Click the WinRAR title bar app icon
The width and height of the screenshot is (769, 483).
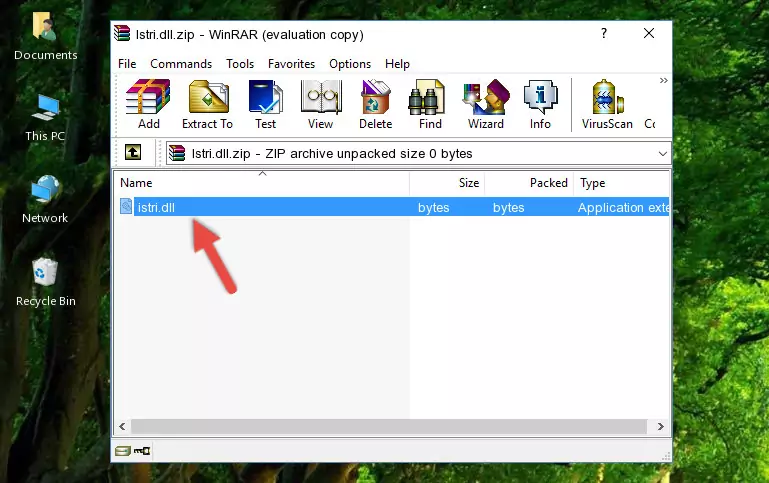(122, 33)
